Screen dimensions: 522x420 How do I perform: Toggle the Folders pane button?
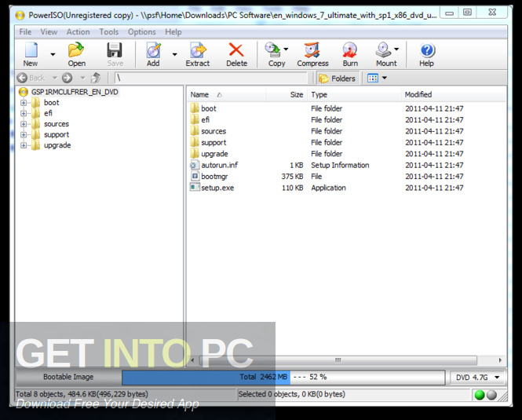[338, 79]
